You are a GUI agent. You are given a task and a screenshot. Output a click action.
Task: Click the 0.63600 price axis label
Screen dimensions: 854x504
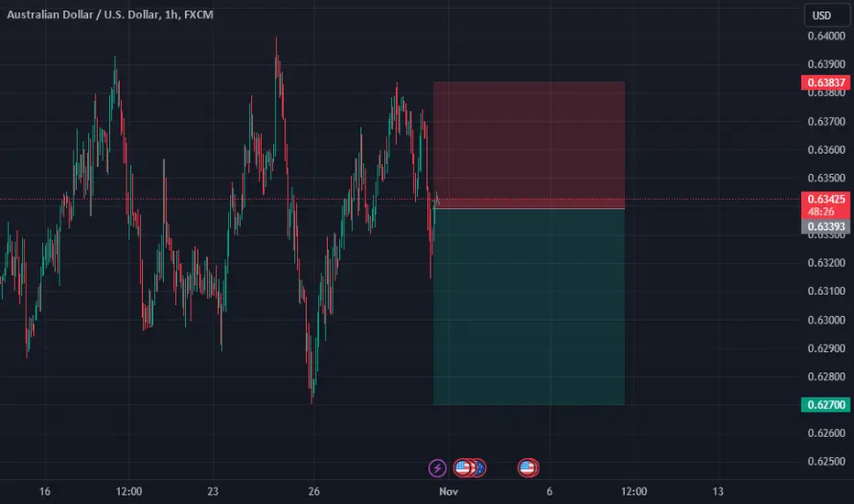(827, 150)
